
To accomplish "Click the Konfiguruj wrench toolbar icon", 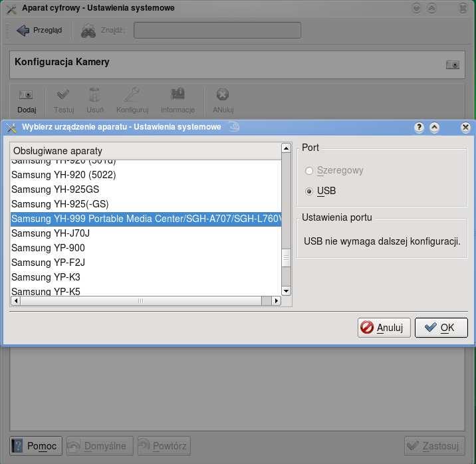I will (132, 94).
